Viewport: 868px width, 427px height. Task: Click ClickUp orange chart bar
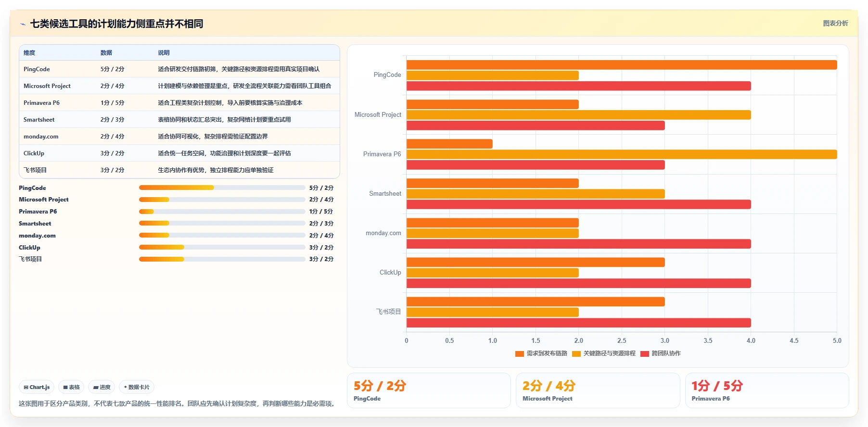click(536, 262)
